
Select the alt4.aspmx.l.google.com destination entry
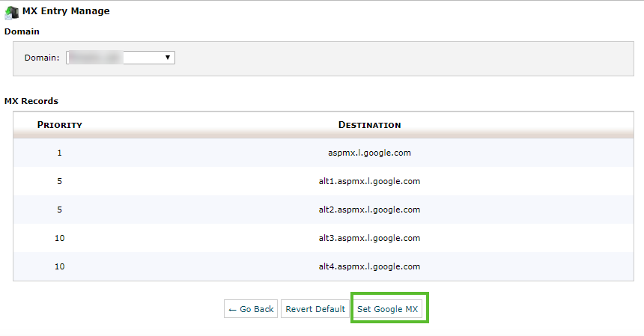click(369, 266)
